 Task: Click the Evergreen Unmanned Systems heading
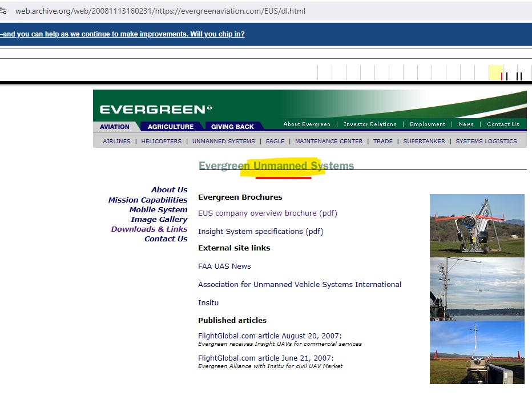click(276, 165)
